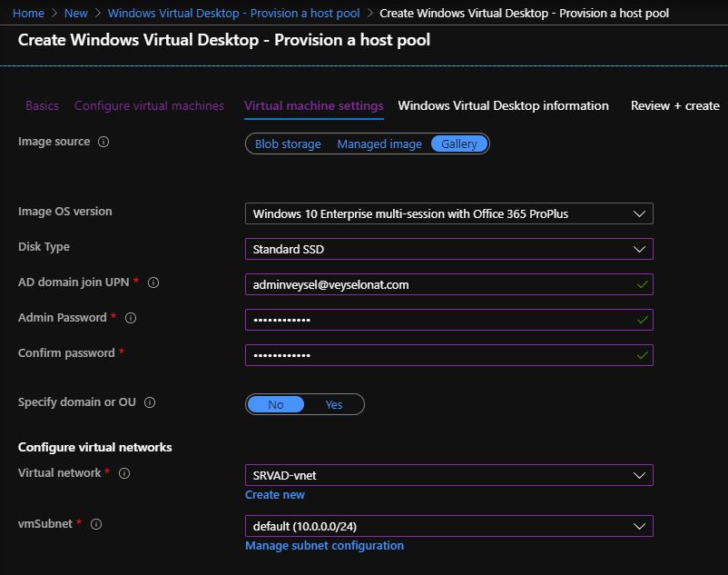The width and height of the screenshot is (728, 575).
Task: Click the Configure virtual networks heading
Action: pos(94,447)
